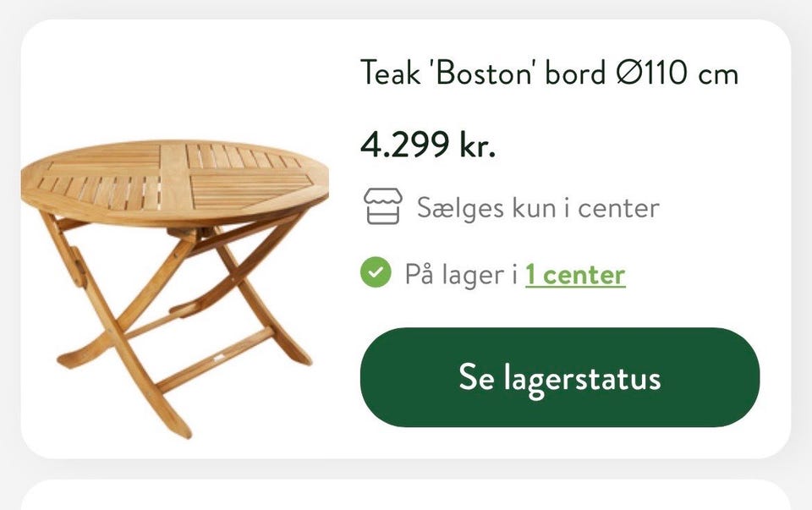Select the "Teak 'Boston' bord" product title
This screenshot has width=812, height=510.
click(483, 73)
